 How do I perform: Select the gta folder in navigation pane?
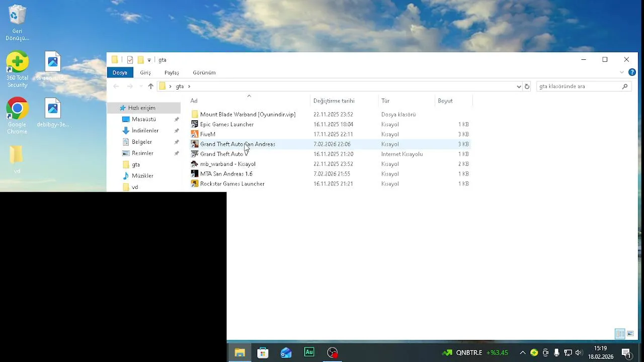[x=135, y=164]
